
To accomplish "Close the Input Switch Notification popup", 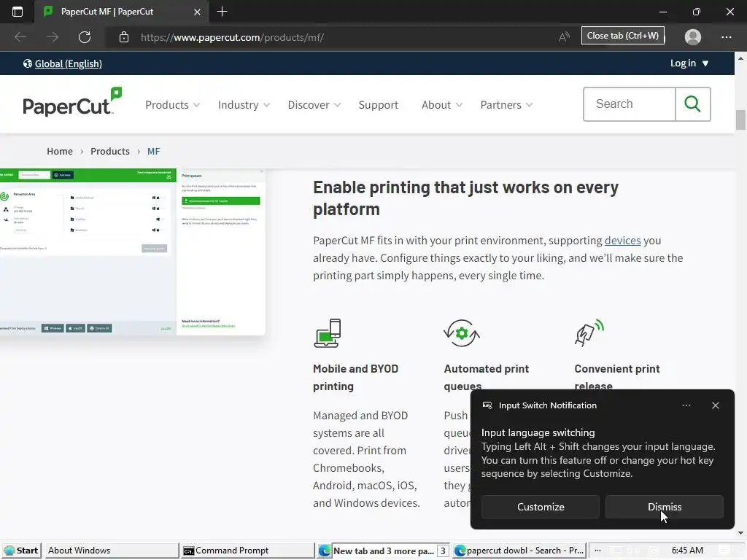I will [x=716, y=405].
